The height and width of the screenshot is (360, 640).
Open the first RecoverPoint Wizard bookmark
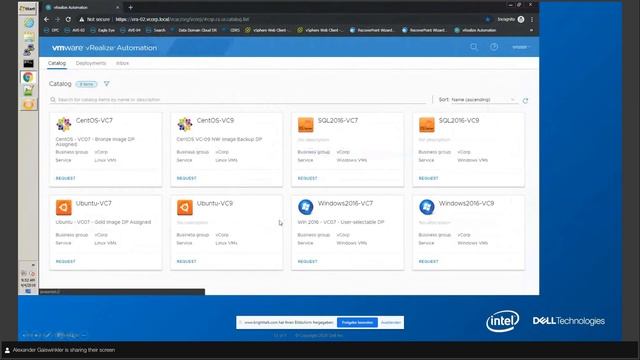372,30
